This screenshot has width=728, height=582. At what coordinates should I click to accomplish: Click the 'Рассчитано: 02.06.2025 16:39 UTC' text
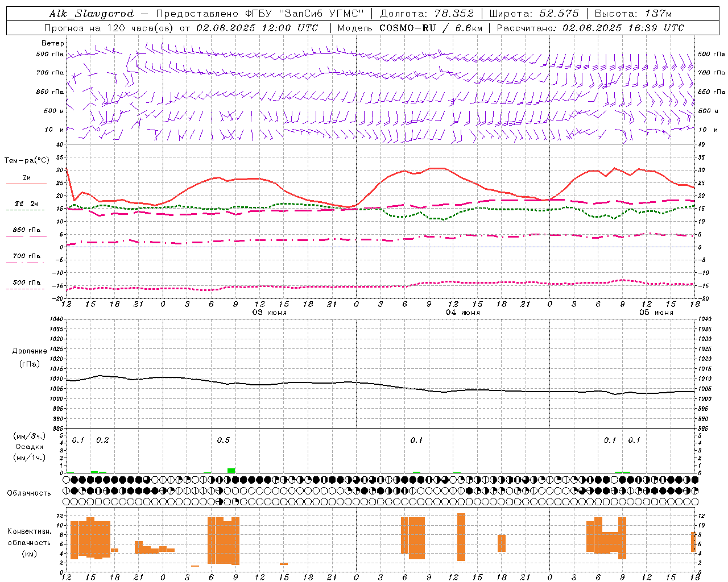[x=590, y=28]
